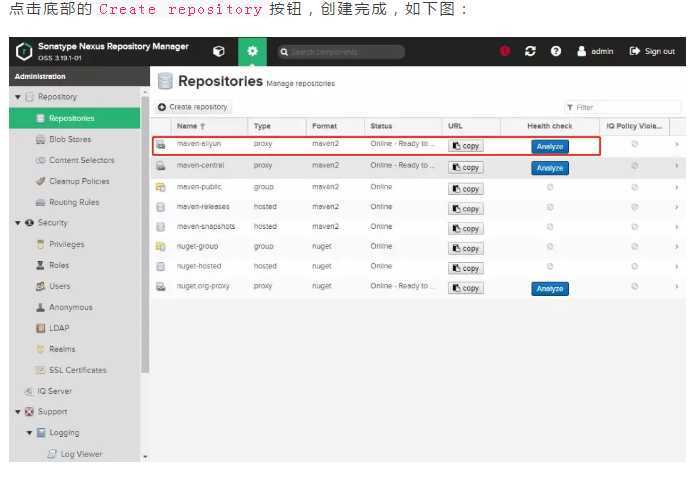Open Privileges in sidebar
698x483 pixels.
[66, 244]
